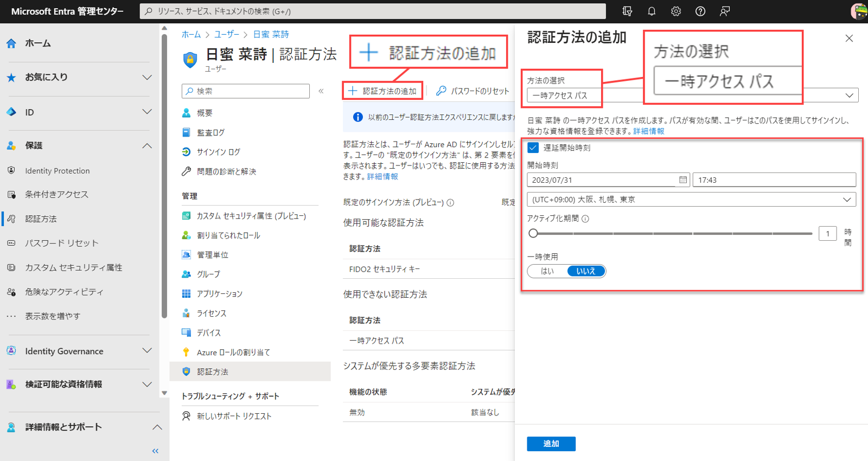The image size is (868, 461).
Task: Click the 監査ログ icon
Action: 187,132
